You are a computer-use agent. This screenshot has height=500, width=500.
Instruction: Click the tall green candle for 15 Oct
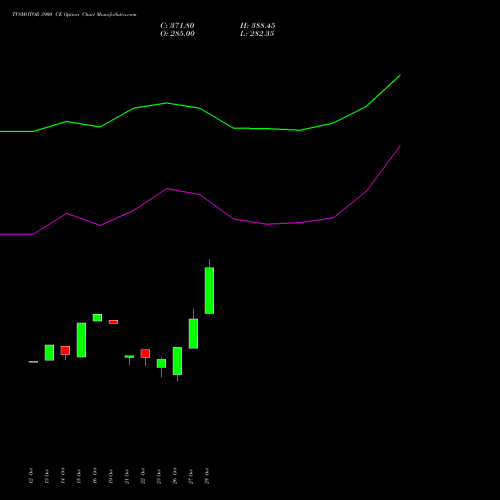point(81,340)
